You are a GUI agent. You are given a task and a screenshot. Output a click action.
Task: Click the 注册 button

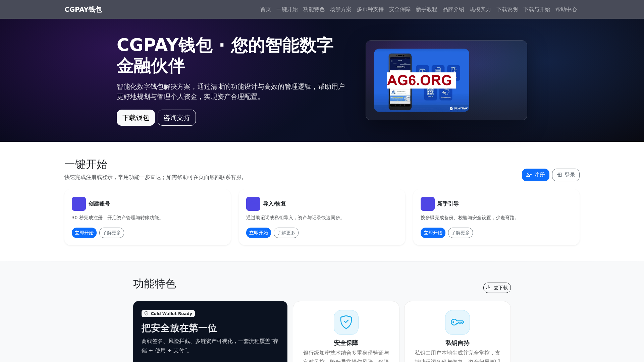(536, 175)
